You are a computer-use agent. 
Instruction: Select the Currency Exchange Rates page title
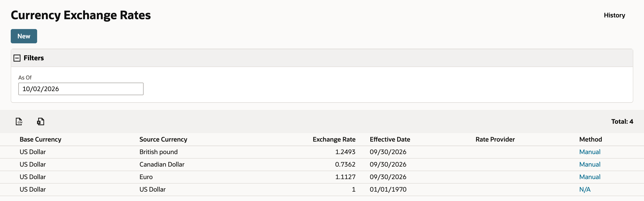point(81,15)
